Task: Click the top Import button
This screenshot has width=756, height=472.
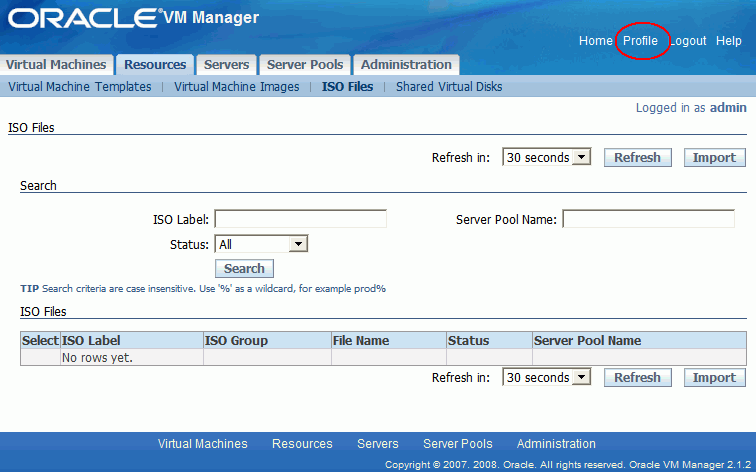Action: pos(715,158)
